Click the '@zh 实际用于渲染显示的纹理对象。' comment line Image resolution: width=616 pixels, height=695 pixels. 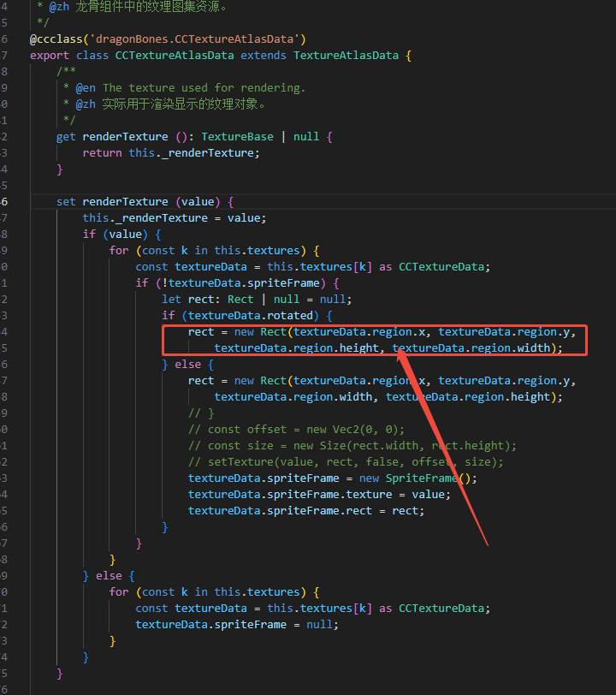click(x=170, y=104)
